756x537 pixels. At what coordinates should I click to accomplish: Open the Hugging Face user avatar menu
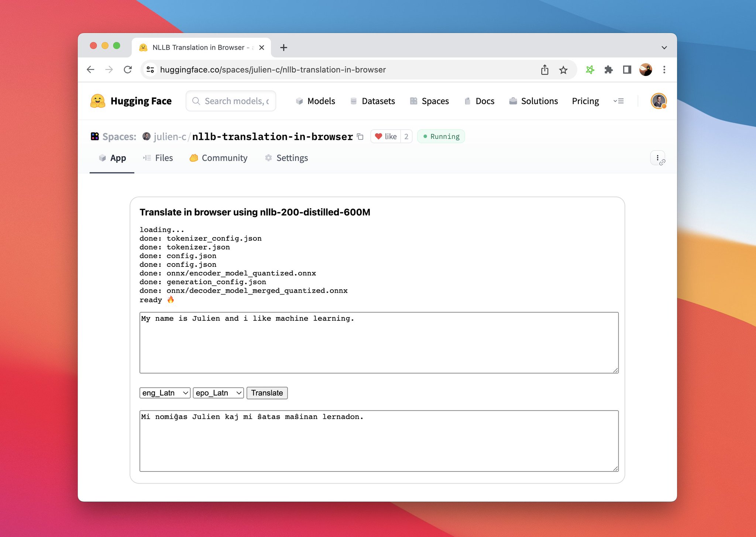point(659,101)
